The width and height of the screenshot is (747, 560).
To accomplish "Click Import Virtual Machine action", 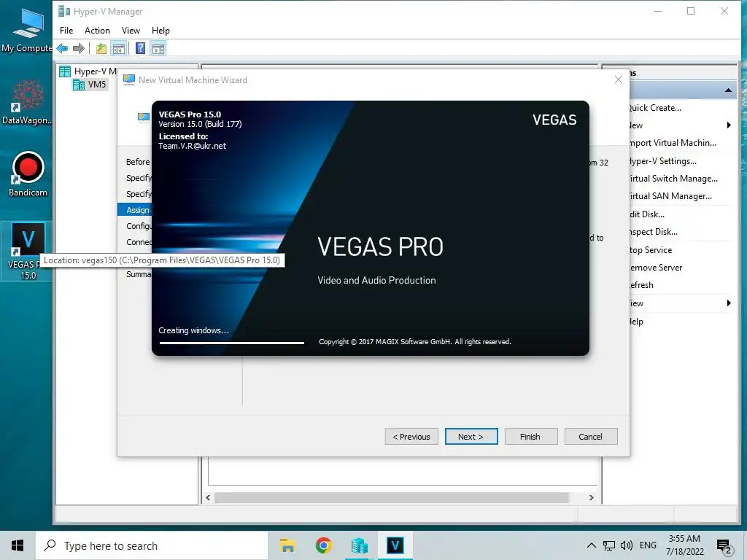I will click(673, 143).
